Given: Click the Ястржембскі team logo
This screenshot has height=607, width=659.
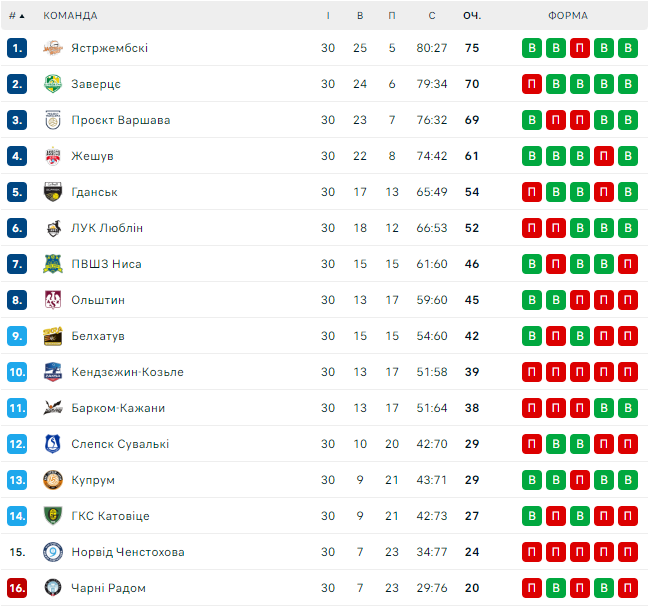Looking at the screenshot, I should 53,48.
